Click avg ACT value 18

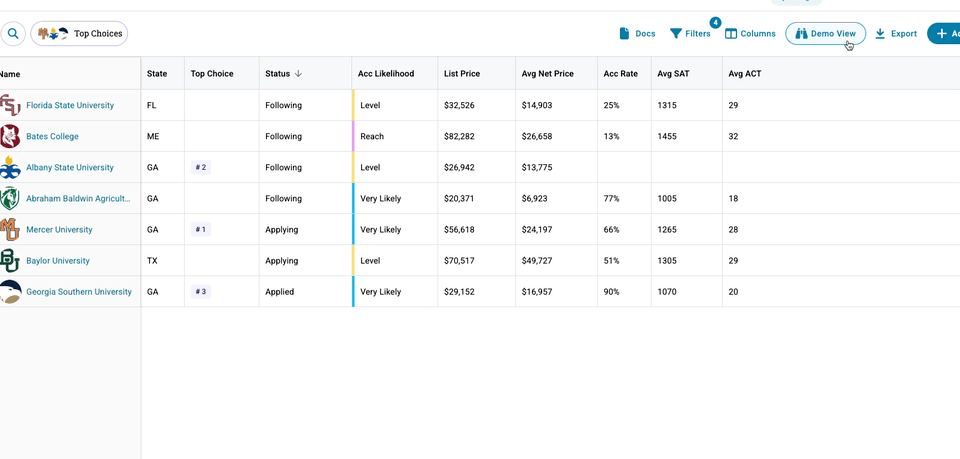[733, 198]
